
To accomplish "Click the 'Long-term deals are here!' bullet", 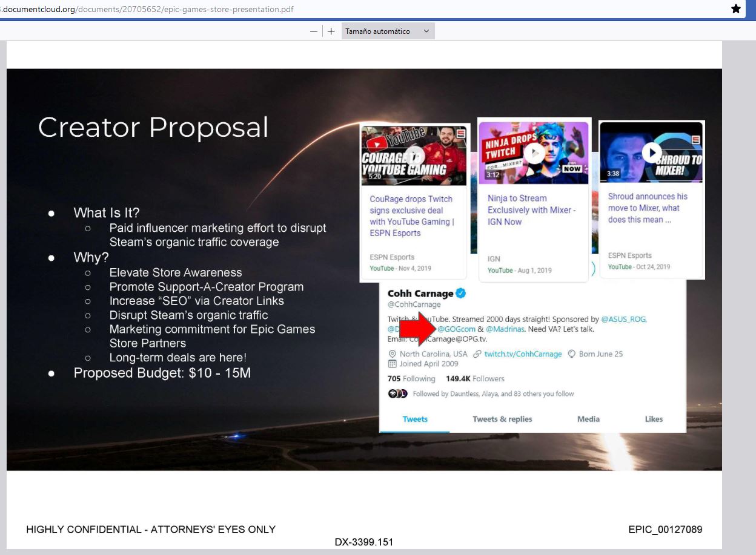I will click(x=177, y=358).
